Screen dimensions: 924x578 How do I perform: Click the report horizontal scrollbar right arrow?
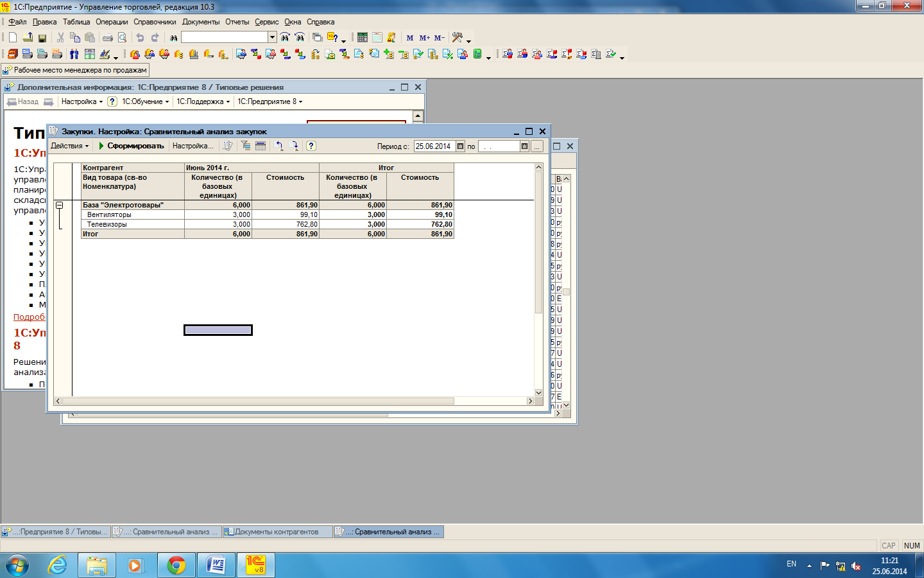[530, 401]
